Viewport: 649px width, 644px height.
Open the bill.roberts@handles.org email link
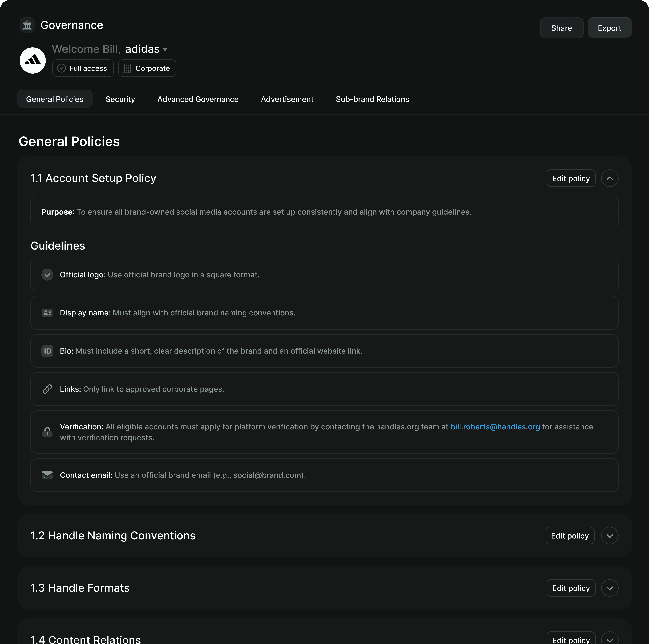[x=495, y=427]
